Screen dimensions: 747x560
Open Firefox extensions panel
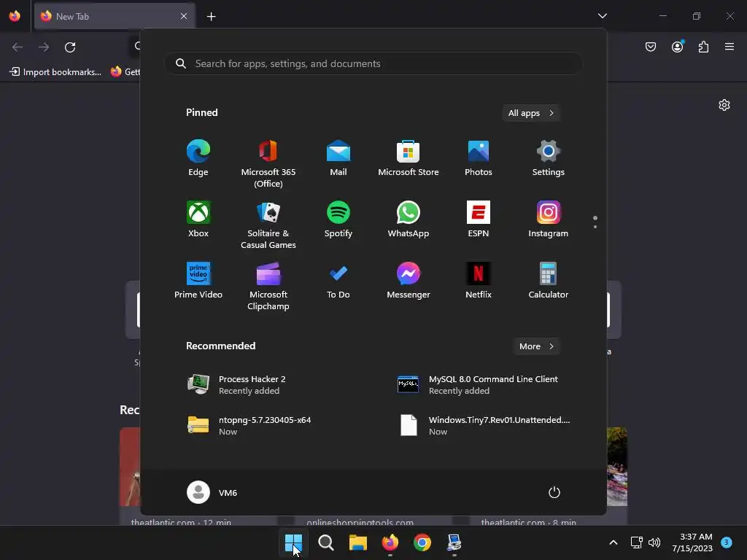[703, 47]
